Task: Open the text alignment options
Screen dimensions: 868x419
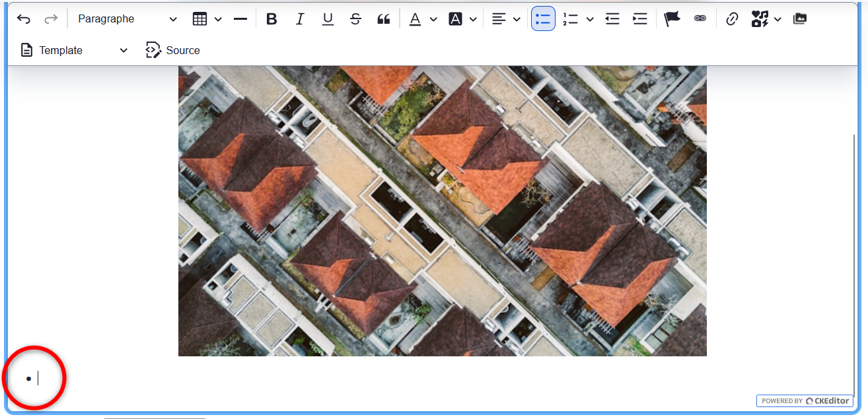Action: pos(499,19)
